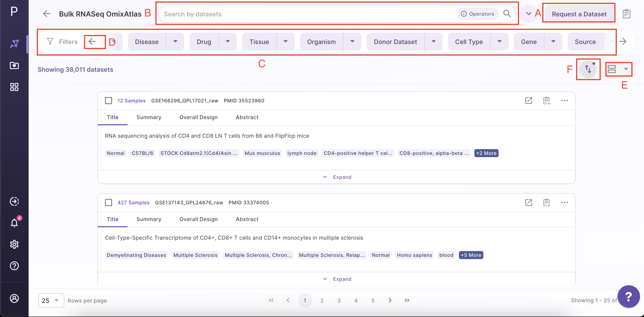Click the search magnifier icon
644x317 pixels.
pyautogui.click(x=507, y=14)
